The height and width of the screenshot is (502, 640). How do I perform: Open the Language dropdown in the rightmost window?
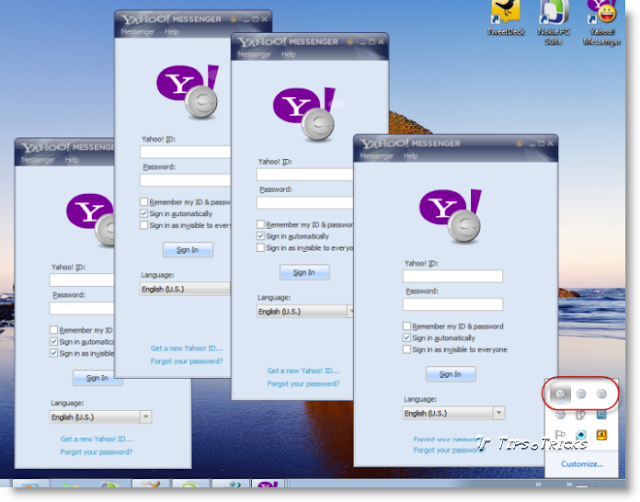point(453,413)
